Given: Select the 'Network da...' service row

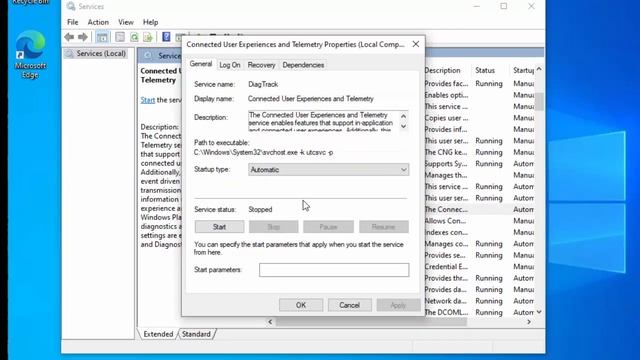Looking at the screenshot, I should click(x=480, y=301).
